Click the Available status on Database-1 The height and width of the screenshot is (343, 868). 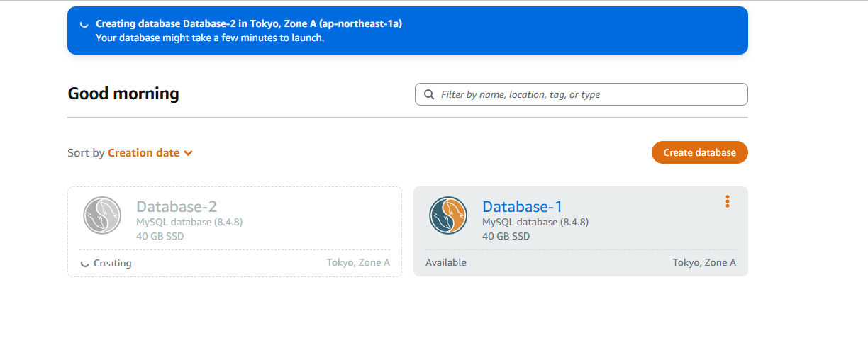[446, 262]
